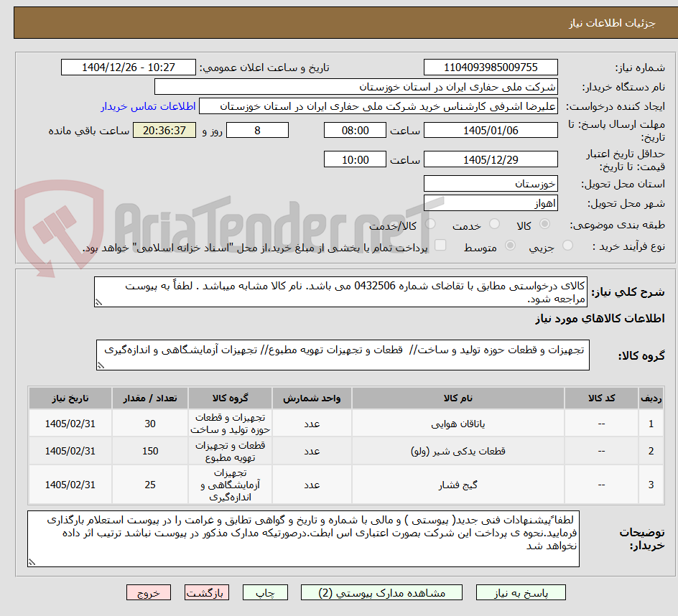Click quantity 25 in row 3
The image size is (678, 616).
150,485
